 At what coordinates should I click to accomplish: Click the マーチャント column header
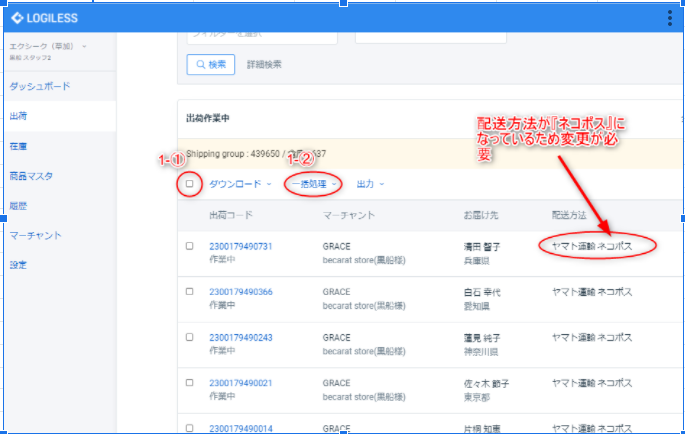tap(349, 215)
